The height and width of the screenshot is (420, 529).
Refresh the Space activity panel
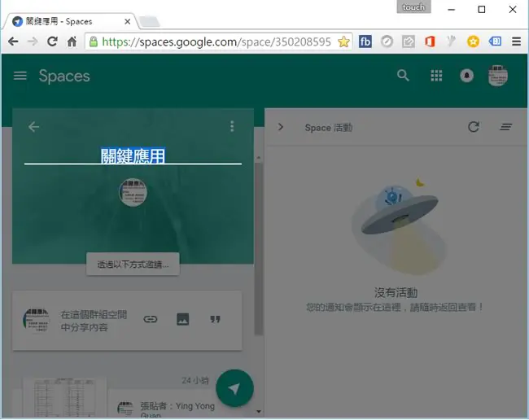(474, 127)
